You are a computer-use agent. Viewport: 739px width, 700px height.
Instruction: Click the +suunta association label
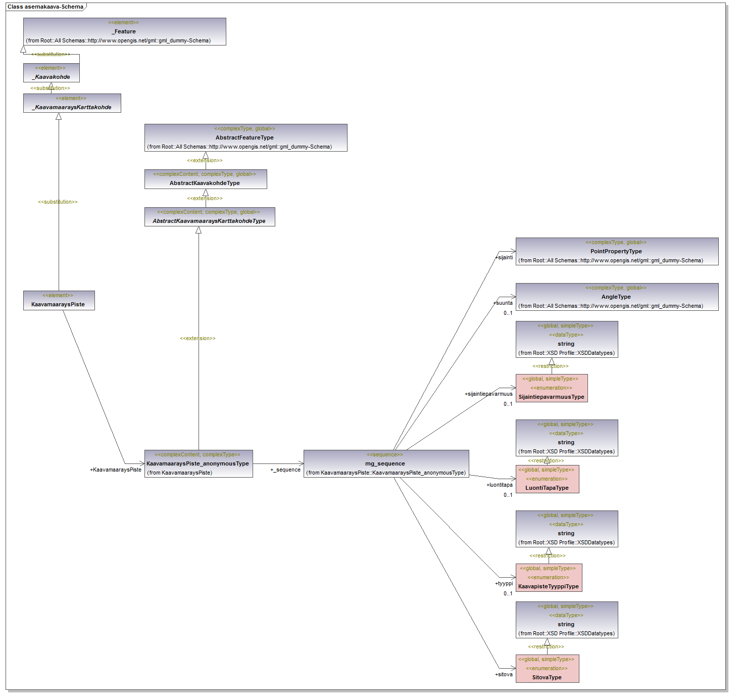click(x=503, y=303)
